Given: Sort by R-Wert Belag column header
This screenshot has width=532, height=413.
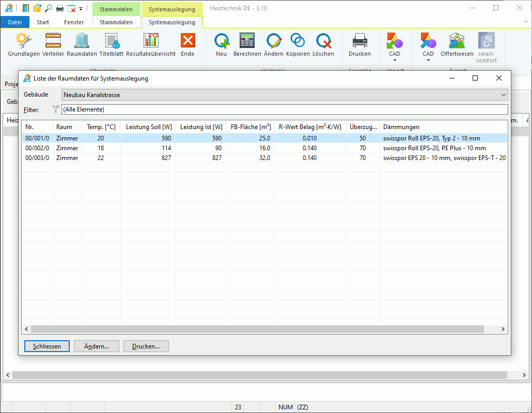Looking at the screenshot, I should [x=310, y=127].
